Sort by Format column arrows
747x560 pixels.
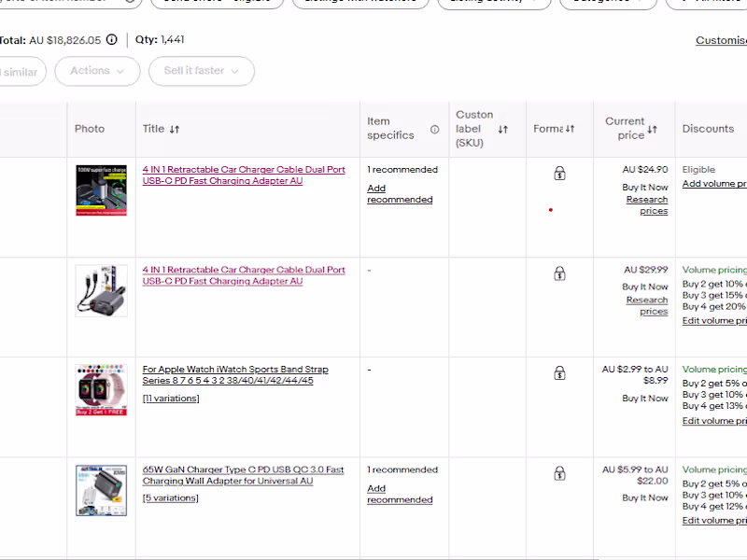pos(570,129)
